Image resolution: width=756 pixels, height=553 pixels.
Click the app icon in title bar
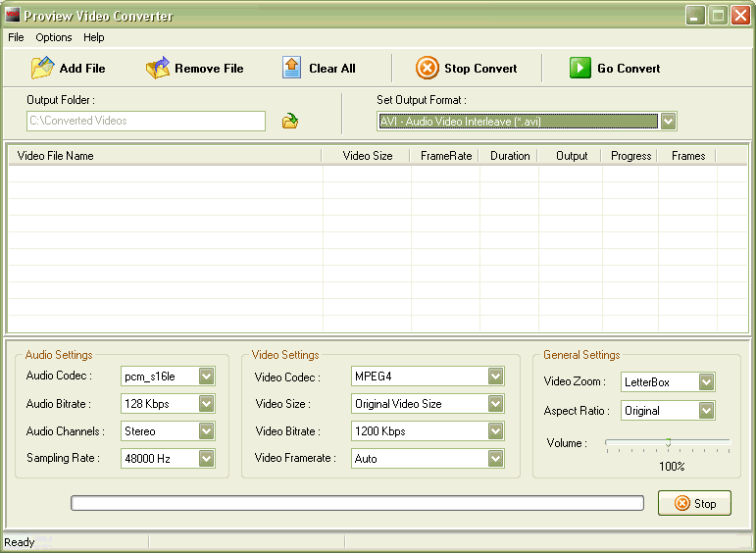14,16
